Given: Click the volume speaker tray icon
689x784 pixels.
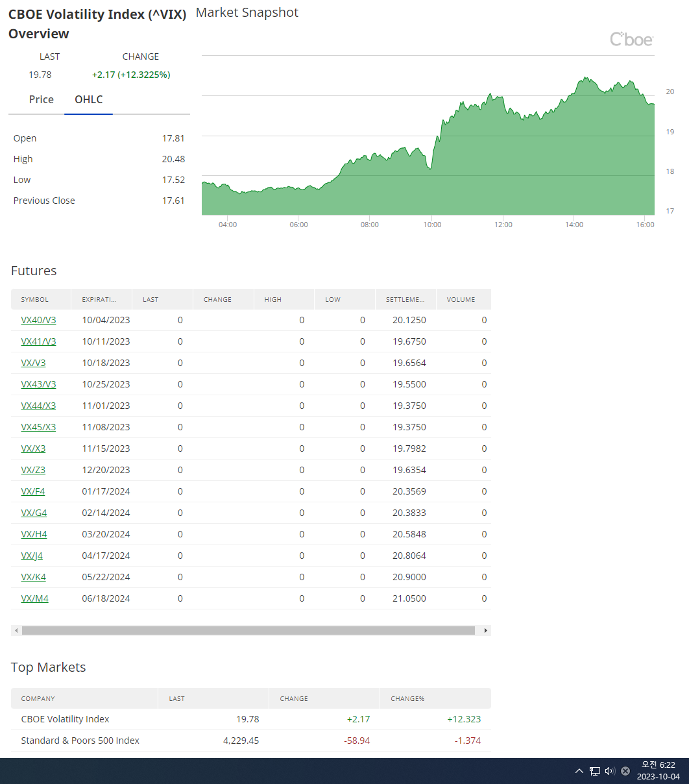Looking at the screenshot, I should coord(610,771).
